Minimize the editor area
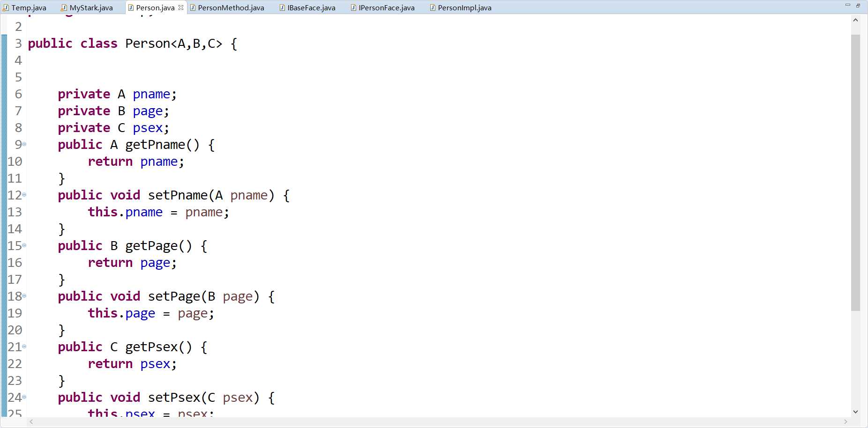The height and width of the screenshot is (428, 868). [x=847, y=5]
